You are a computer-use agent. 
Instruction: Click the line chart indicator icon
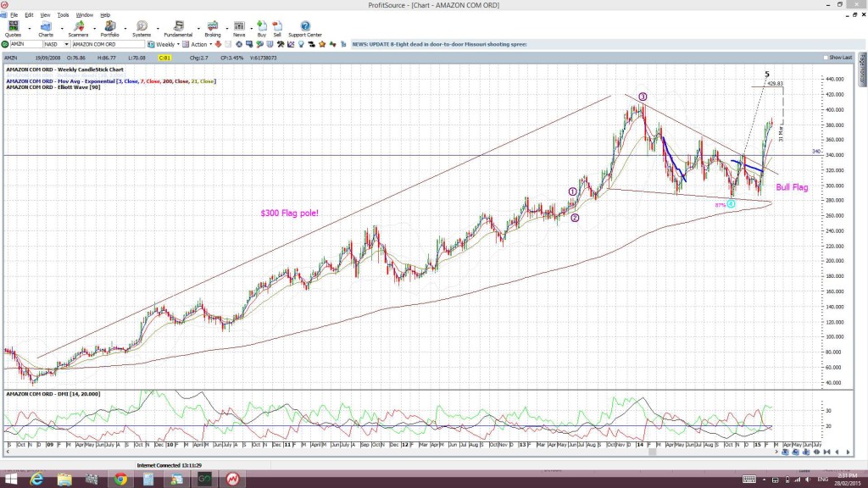point(291,44)
